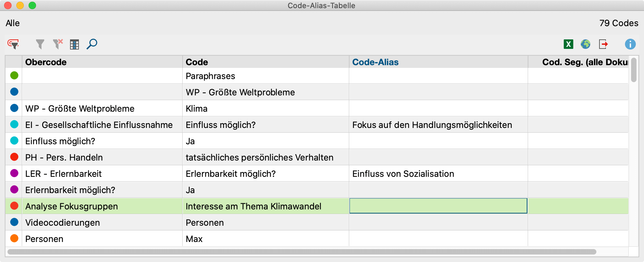
Task: Click the magnifier search icon
Action: click(x=92, y=44)
